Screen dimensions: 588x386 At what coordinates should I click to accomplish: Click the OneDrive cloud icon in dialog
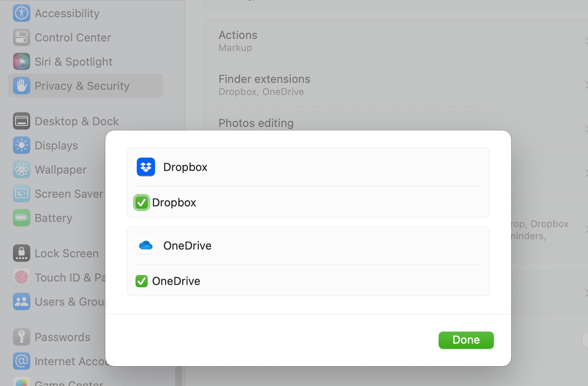tap(146, 246)
